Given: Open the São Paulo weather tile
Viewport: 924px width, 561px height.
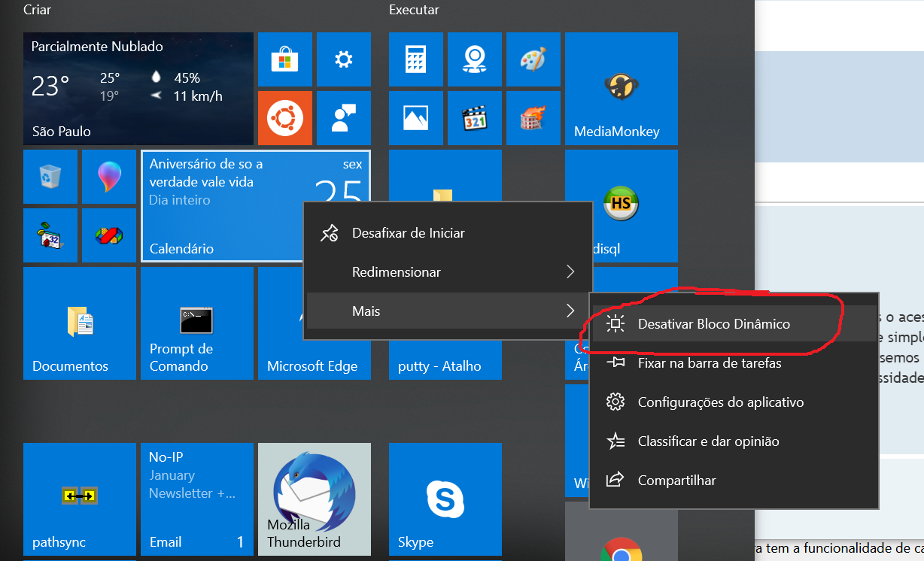Looking at the screenshot, I should [x=138, y=89].
